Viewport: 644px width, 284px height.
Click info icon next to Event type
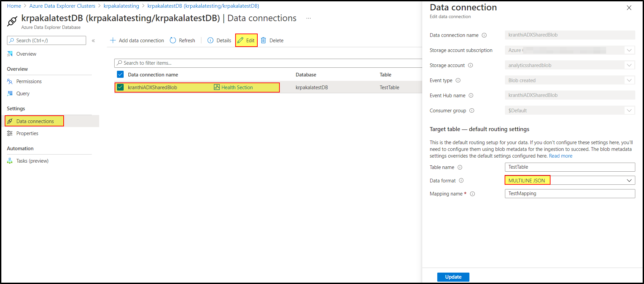458,80
